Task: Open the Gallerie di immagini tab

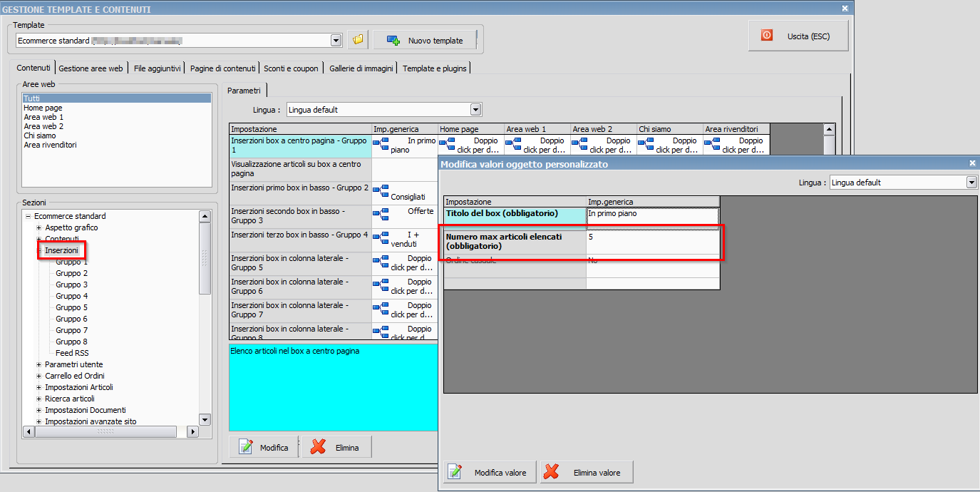Action: click(x=361, y=68)
